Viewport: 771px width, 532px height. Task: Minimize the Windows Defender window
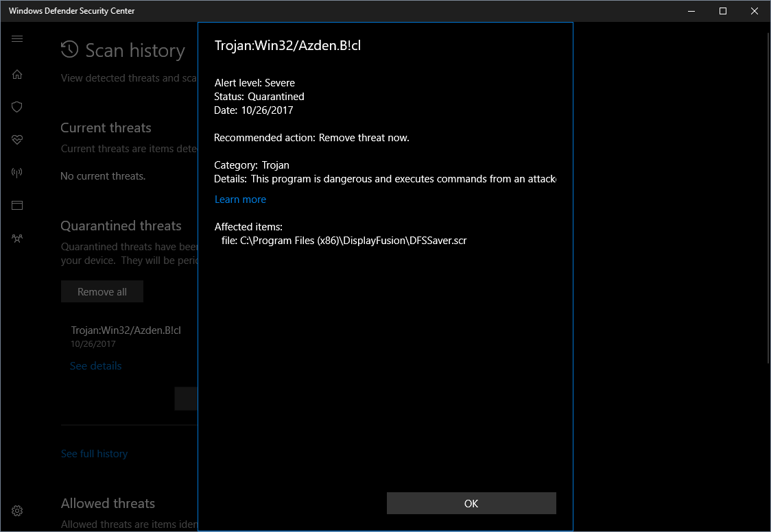tap(691, 11)
